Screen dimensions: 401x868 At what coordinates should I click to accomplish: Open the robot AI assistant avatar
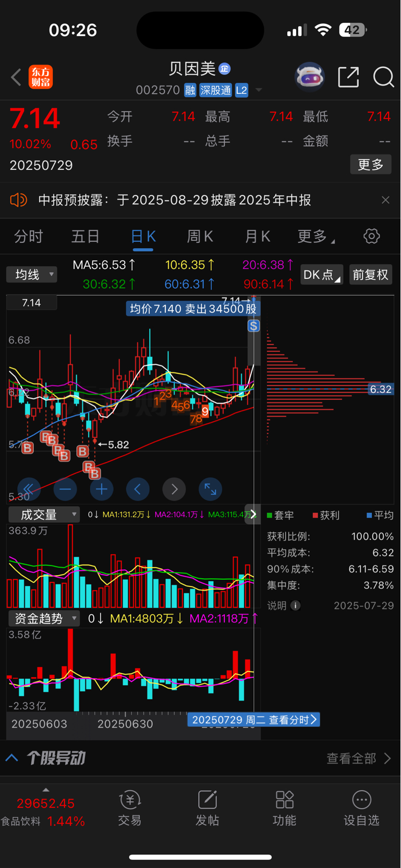pyautogui.click(x=310, y=77)
